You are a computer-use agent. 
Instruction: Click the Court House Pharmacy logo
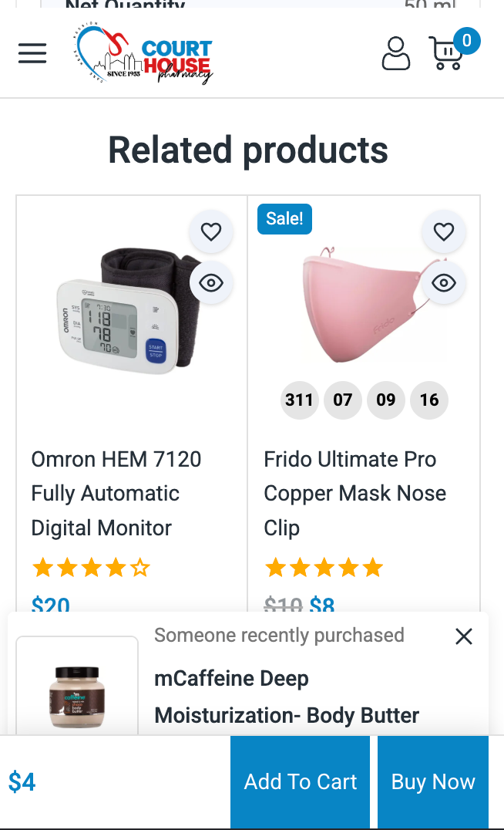[x=144, y=53]
